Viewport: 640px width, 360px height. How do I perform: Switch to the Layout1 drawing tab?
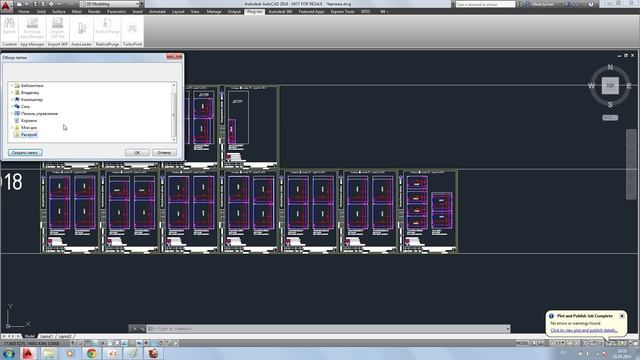click(47, 336)
